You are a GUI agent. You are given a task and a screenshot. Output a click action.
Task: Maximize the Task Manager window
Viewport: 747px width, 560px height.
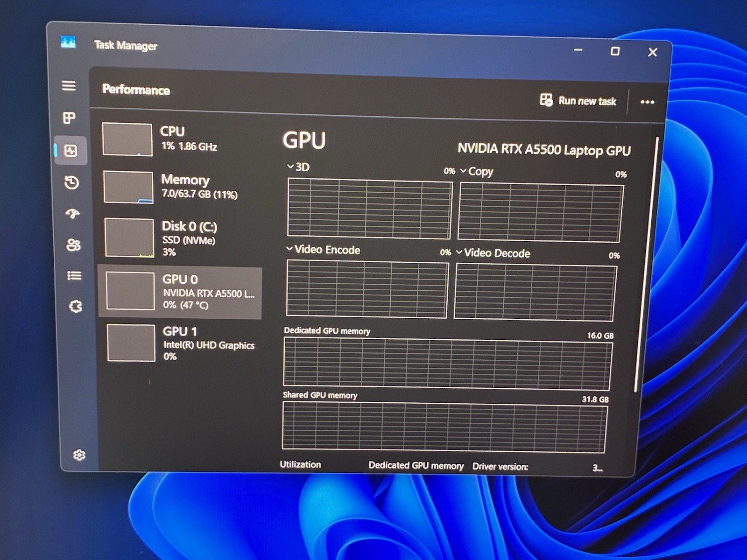tap(615, 51)
